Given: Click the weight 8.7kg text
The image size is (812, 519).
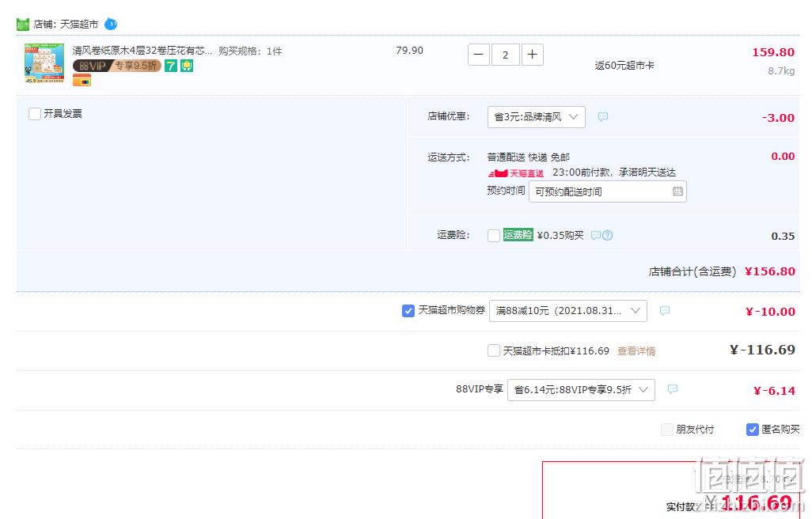Looking at the screenshot, I should pos(781,71).
